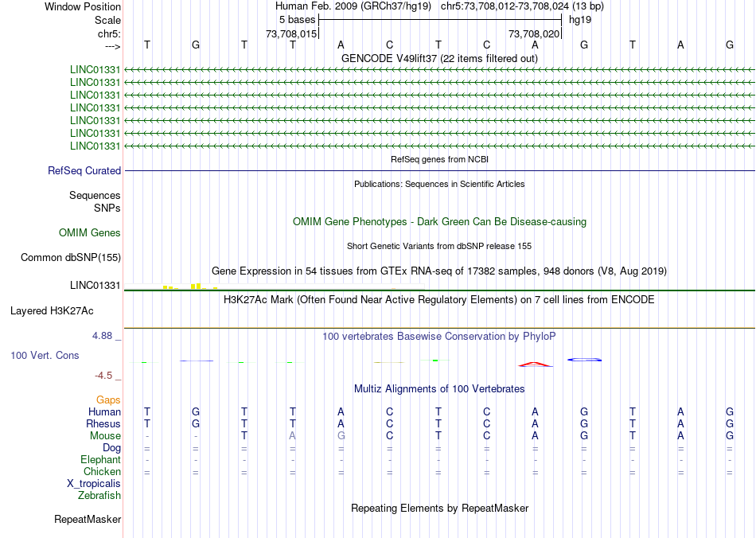Click the Layered H3K27Ac track label
The width and height of the screenshot is (756, 538).
point(52,311)
